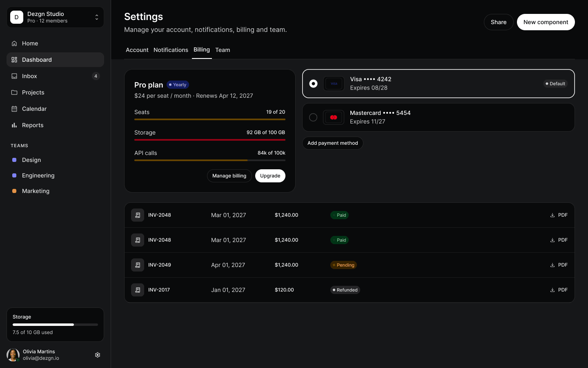Open the Marketing team
Image resolution: width=588 pixels, height=368 pixels.
click(x=55, y=191)
